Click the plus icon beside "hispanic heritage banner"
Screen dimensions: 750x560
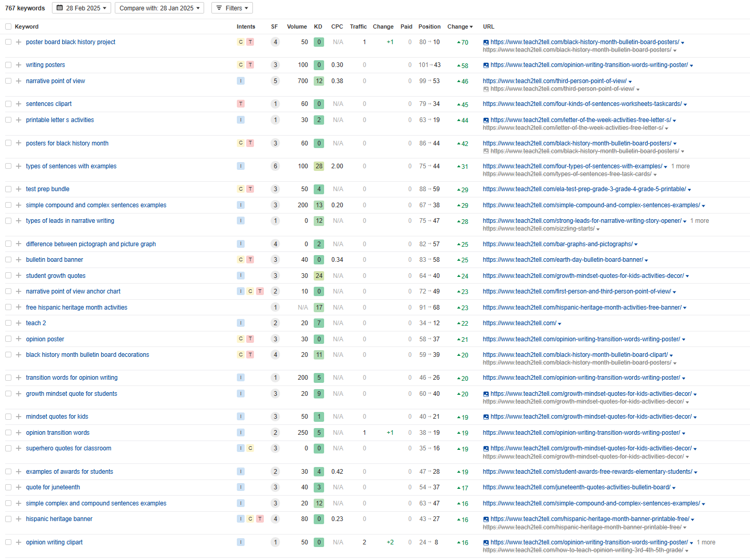[x=19, y=519]
